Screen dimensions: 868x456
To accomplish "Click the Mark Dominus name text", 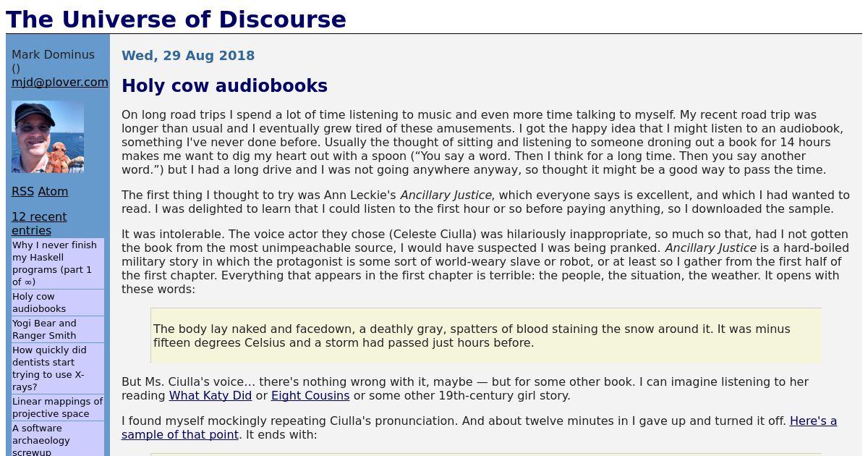I will tap(53, 55).
